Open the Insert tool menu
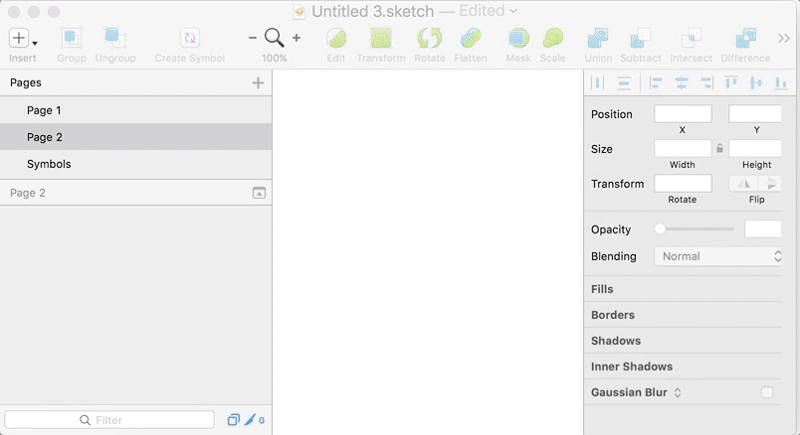This screenshot has height=435, width=800. [x=22, y=39]
